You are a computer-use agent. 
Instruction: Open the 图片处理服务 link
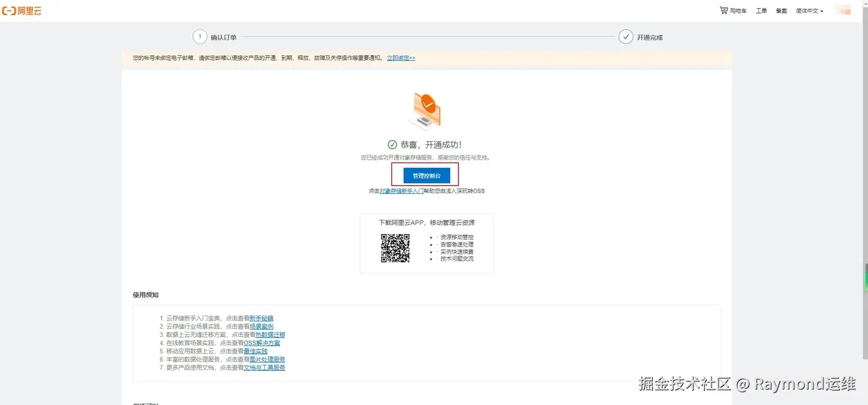(x=267, y=359)
